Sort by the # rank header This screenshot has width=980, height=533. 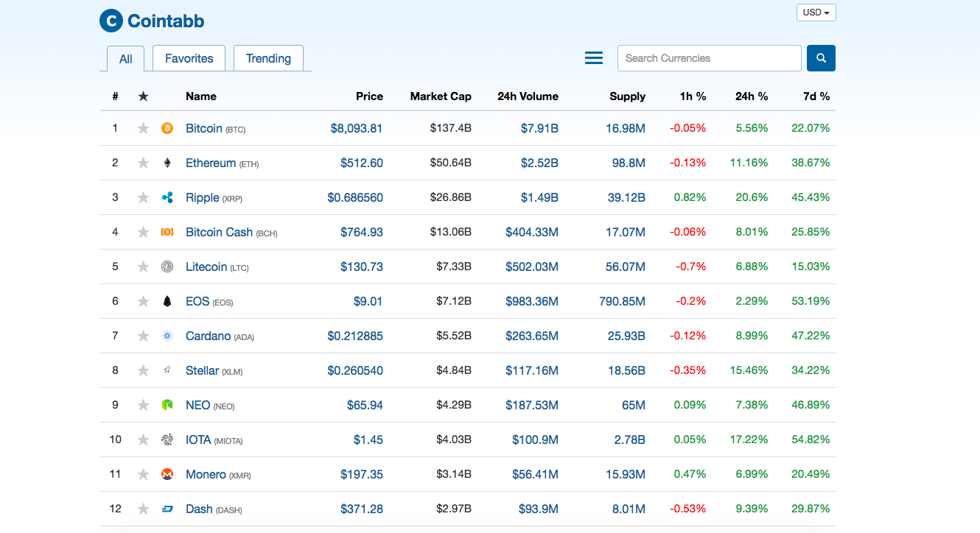(x=115, y=96)
